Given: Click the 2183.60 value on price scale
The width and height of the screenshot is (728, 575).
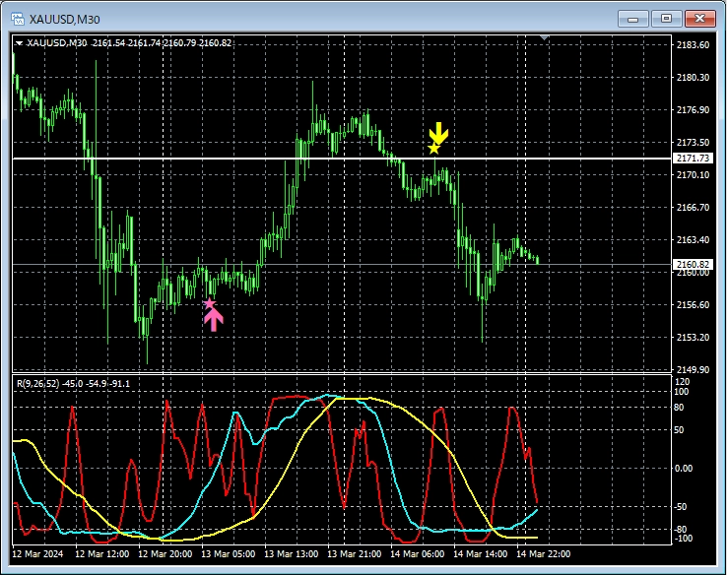Looking at the screenshot, I should pos(693,45).
